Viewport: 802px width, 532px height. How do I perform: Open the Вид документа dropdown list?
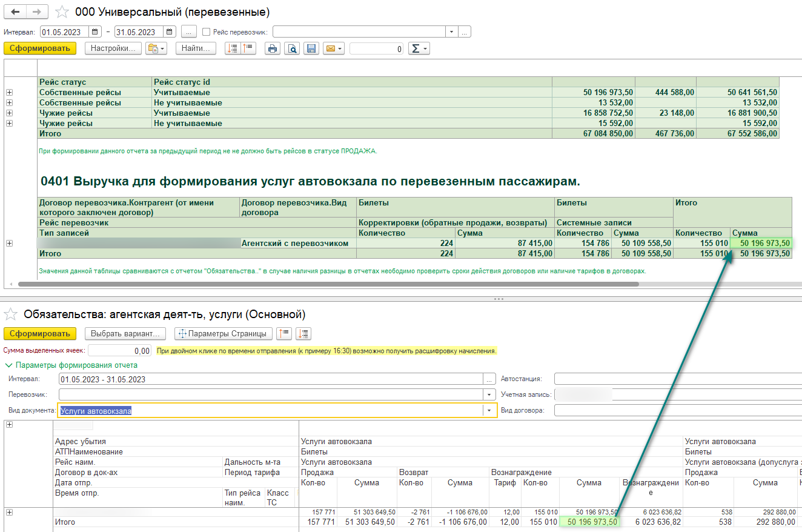pos(489,411)
